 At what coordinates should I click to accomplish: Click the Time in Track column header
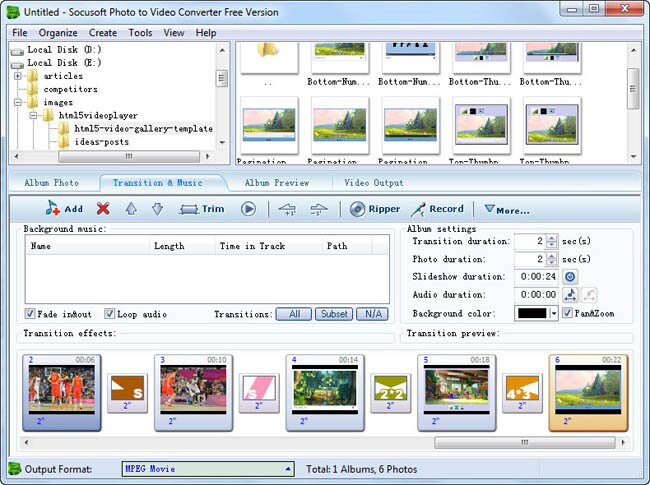[x=269, y=246]
